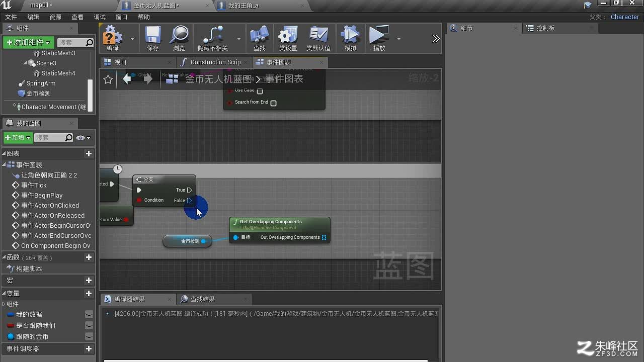644x362 pixels.
Task: Toggle the Use Case checkbox
Action: click(260, 91)
